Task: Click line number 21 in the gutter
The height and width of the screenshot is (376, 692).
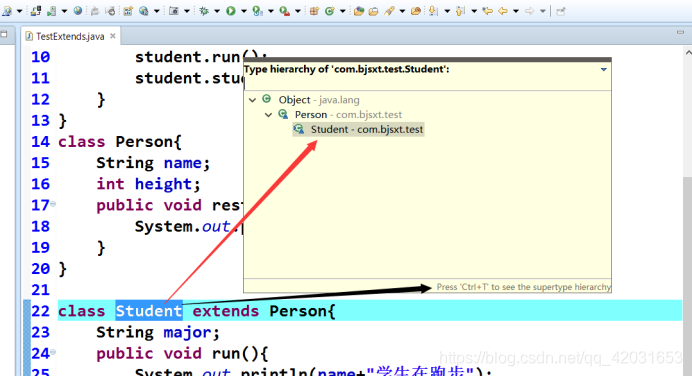Action: click(x=41, y=290)
